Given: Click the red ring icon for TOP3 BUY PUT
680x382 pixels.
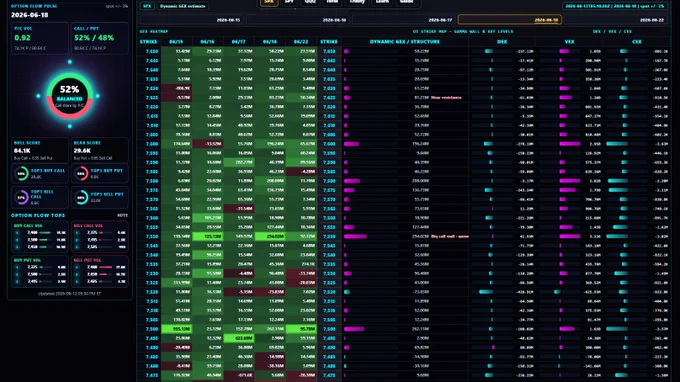Looking at the screenshot, I should point(81,173).
